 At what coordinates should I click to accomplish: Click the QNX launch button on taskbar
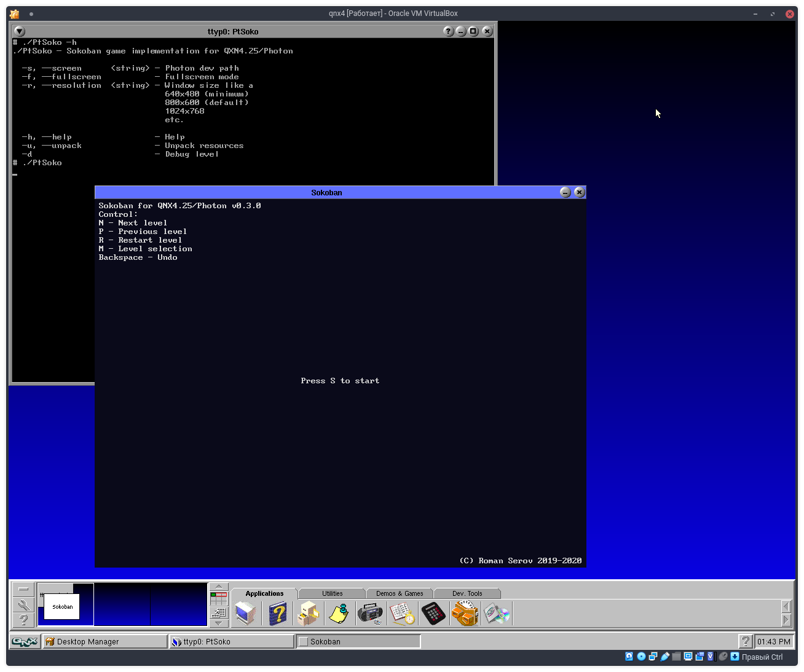(25, 641)
